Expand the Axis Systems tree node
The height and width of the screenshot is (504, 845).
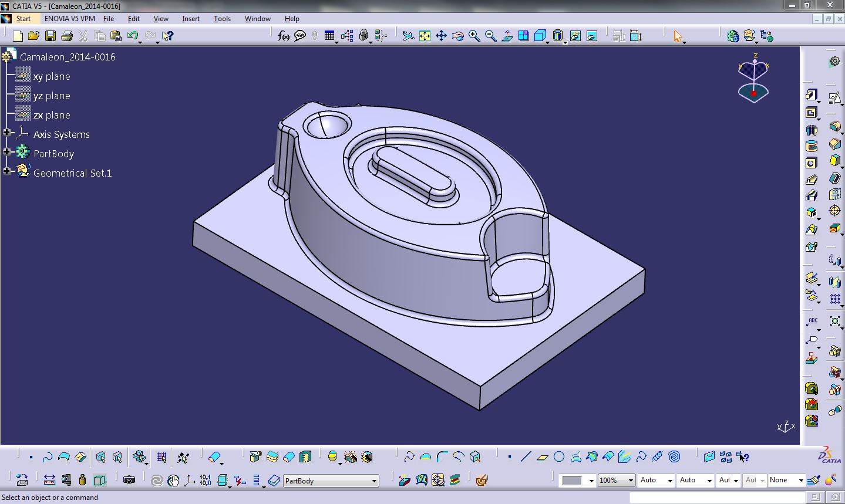pos(7,133)
